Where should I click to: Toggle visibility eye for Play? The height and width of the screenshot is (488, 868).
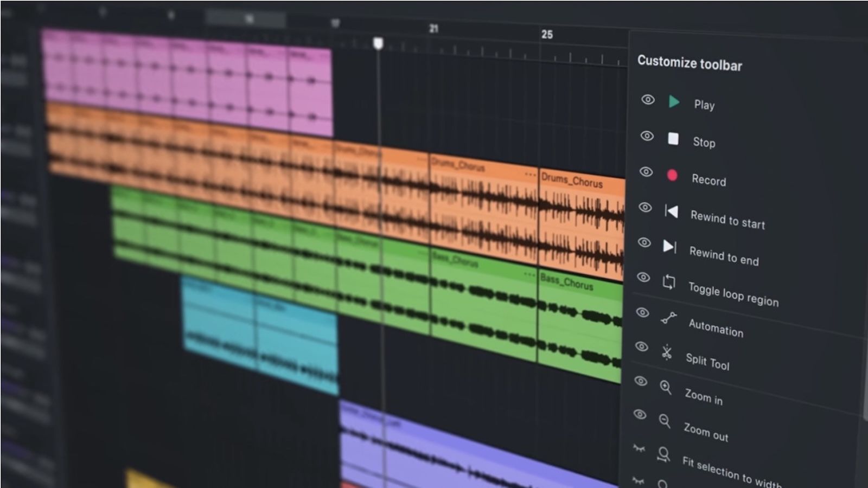pos(648,100)
